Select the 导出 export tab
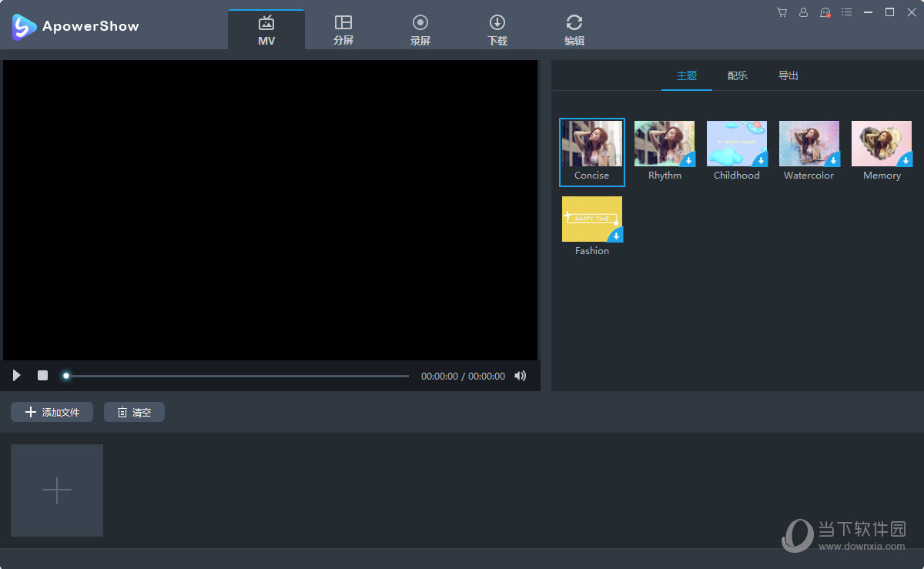The width and height of the screenshot is (924, 569). click(x=788, y=75)
